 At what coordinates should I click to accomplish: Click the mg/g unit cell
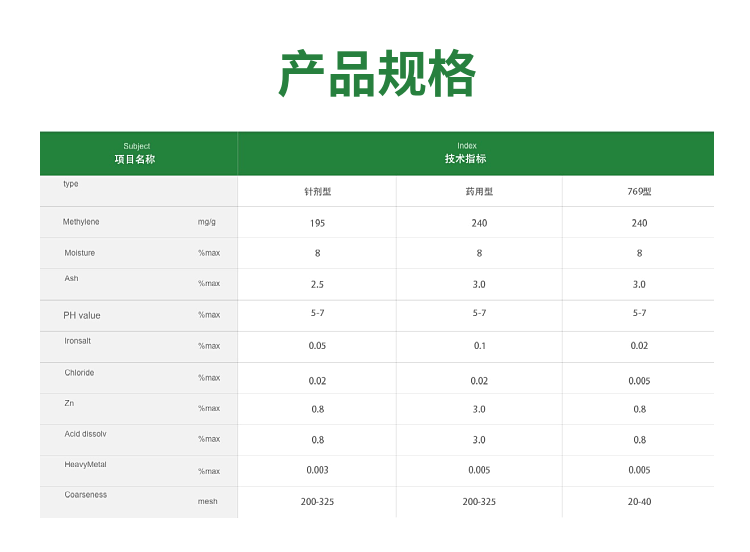[x=207, y=222]
